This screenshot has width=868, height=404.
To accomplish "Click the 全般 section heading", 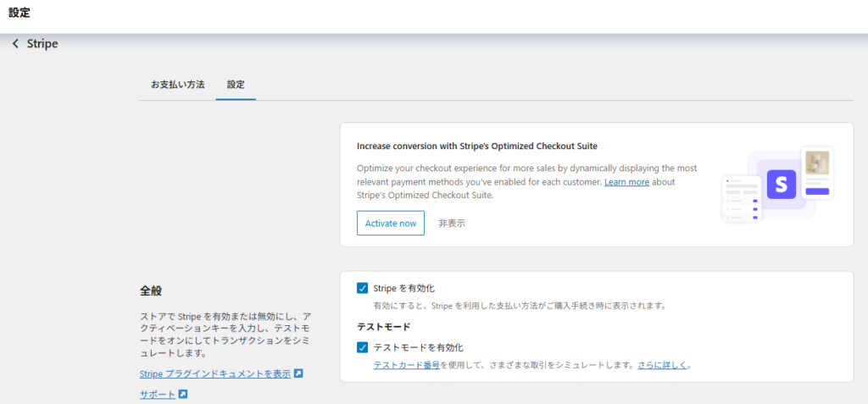I will [x=151, y=291].
